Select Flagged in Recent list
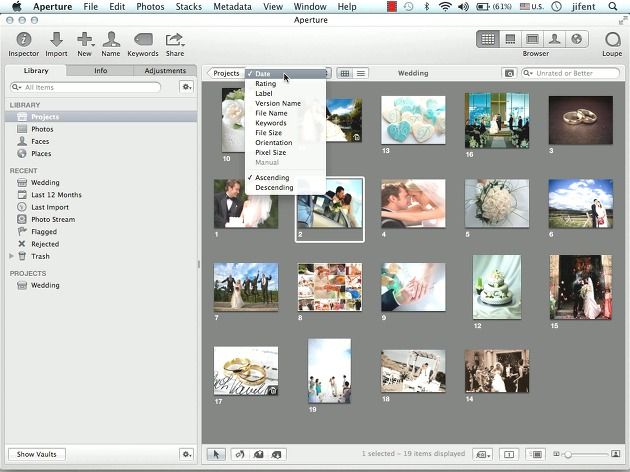Viewport: 630px width, 472px height. [x=44, y=232]
